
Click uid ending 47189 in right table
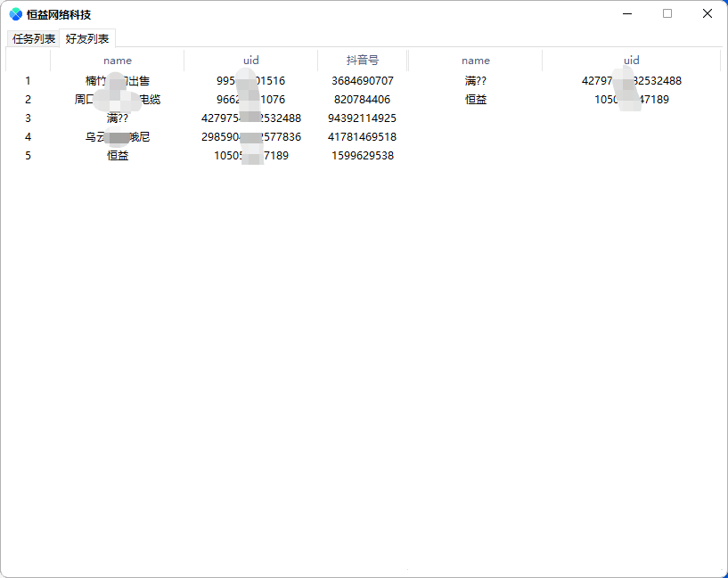pos(632,99)
